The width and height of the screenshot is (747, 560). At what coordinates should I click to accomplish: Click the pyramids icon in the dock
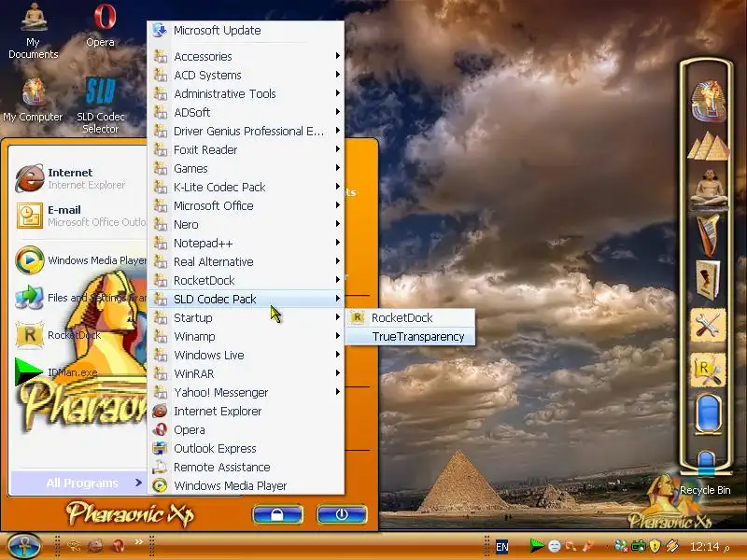709,146
